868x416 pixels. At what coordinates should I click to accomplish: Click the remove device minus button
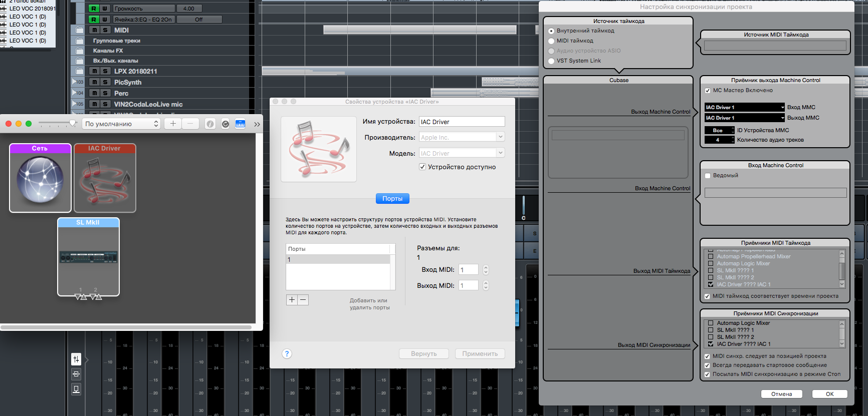click(x=190, y=124)
